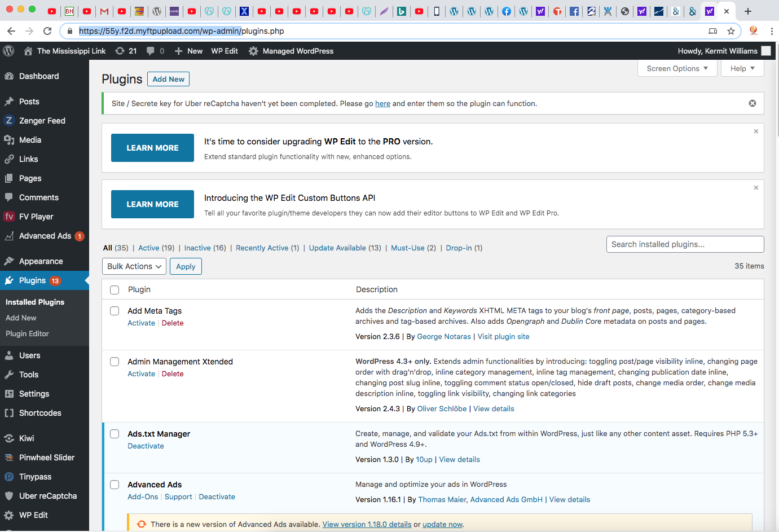Image resolution: width=779 pixels, height=532 pixels.
Task: Toggle the select-all plugins checkbox in header
Action: tap(115, 290)
